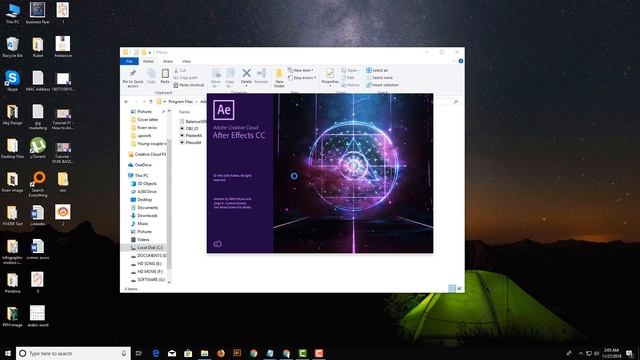This screenshot has height=360, width=640.
Task: Open the Mail app from the taskbar
Action: click(x=172, y=353)
